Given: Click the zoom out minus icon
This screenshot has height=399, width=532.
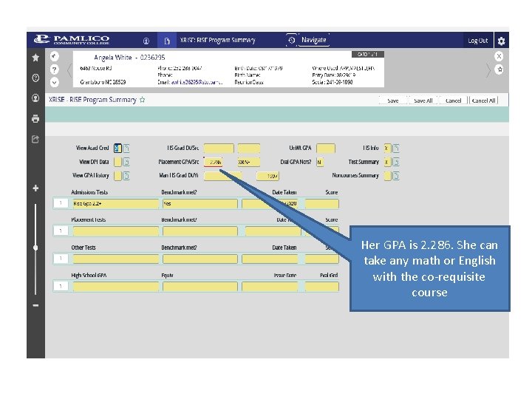Looking at the screenshot, I should coord(35,305).
